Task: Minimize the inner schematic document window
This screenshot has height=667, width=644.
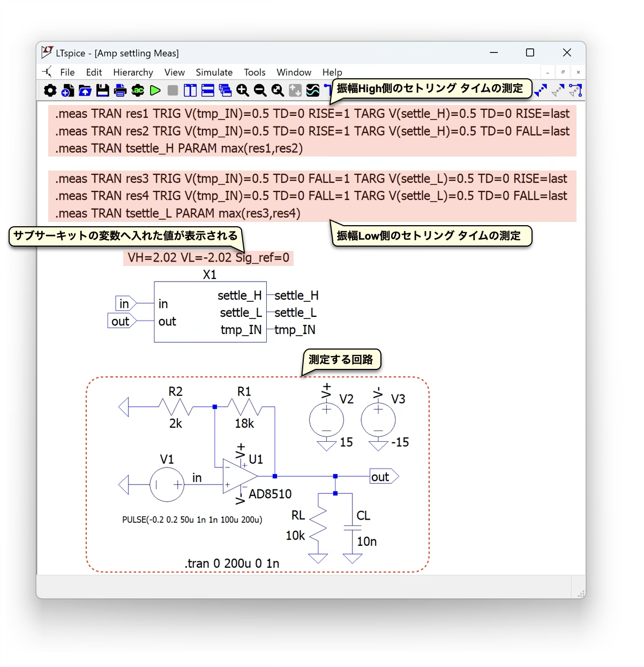Action: (x=548, y=72)
